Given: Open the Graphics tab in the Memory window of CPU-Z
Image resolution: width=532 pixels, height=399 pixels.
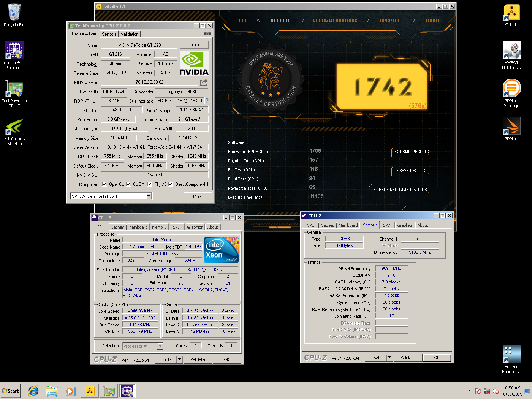Looking at the screenshot, I should [405, 225].
